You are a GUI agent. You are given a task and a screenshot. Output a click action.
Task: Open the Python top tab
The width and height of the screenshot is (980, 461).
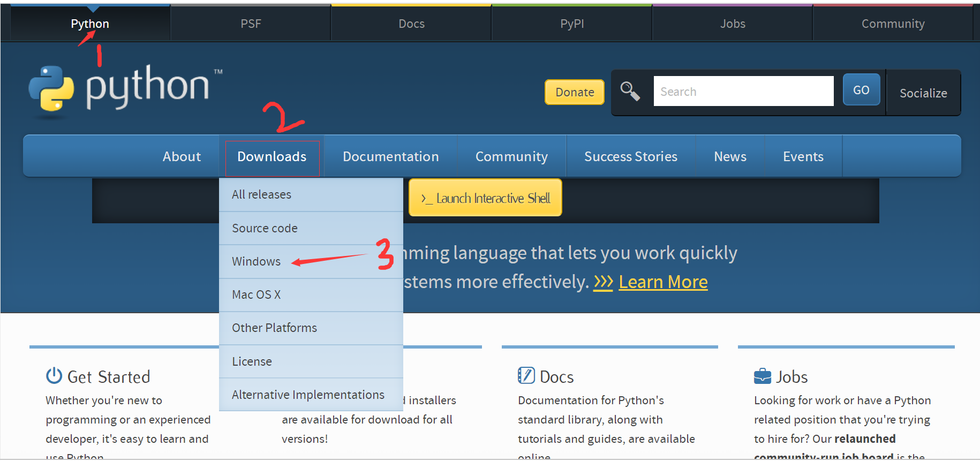point(90,24)
